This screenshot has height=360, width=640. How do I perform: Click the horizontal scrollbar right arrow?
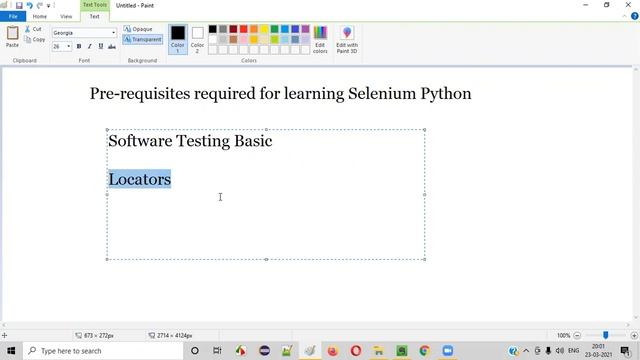(x=629, y=325)
